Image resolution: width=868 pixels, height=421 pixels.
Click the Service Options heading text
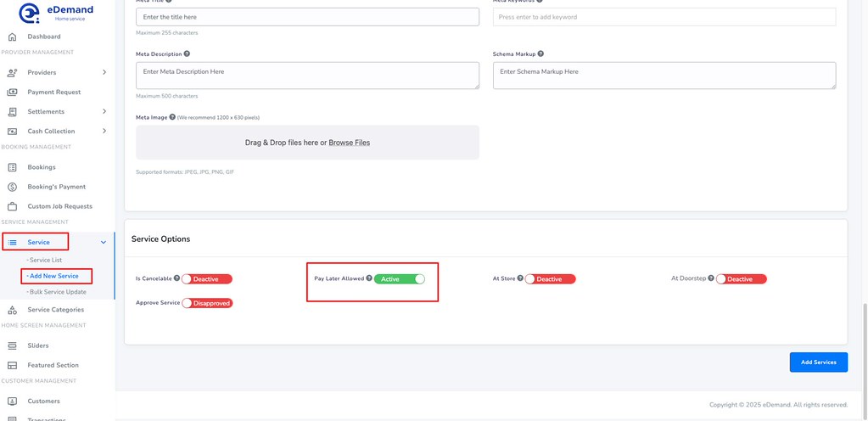(160, 239)
